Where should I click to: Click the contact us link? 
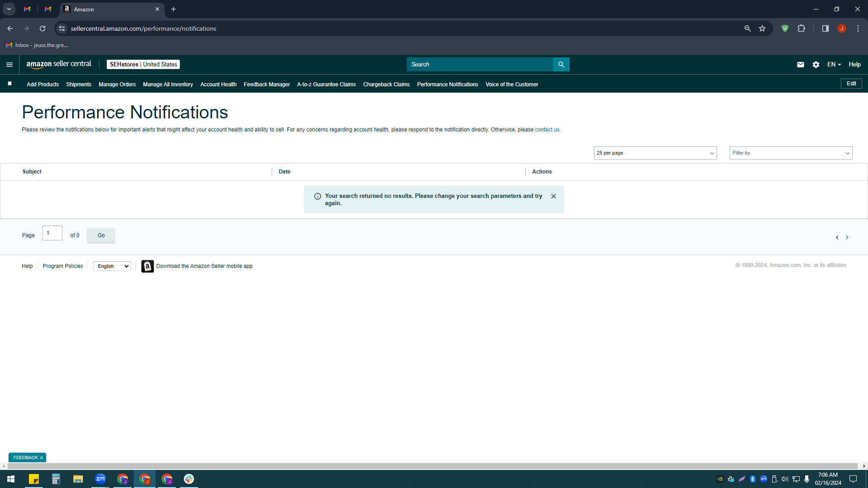tap(547, 130)
